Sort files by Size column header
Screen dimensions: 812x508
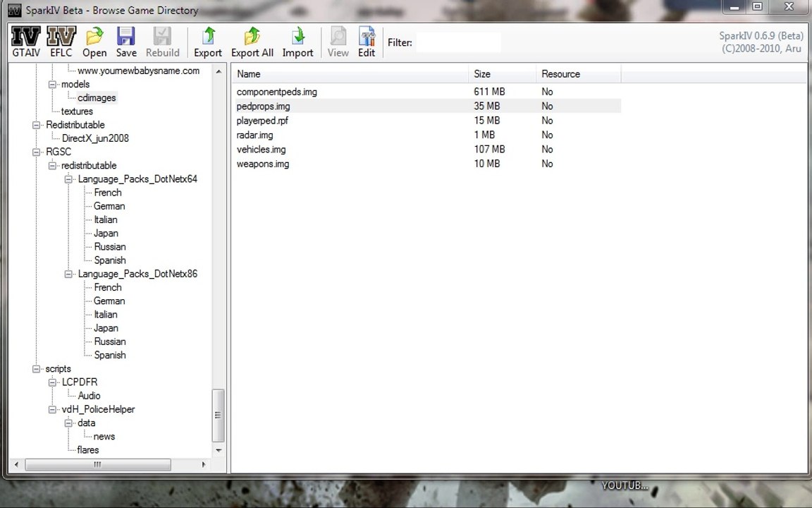pyautogui.click(x=503, y=74)
